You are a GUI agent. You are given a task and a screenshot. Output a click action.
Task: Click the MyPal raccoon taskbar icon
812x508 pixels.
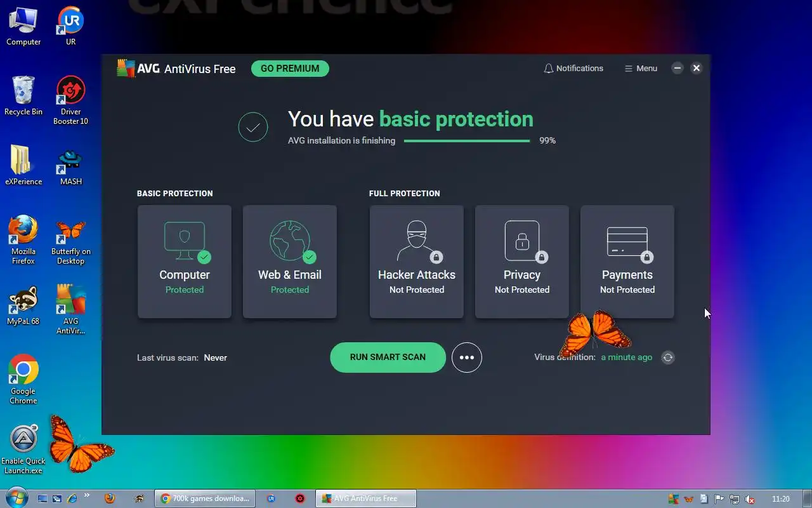coord(140,499)
